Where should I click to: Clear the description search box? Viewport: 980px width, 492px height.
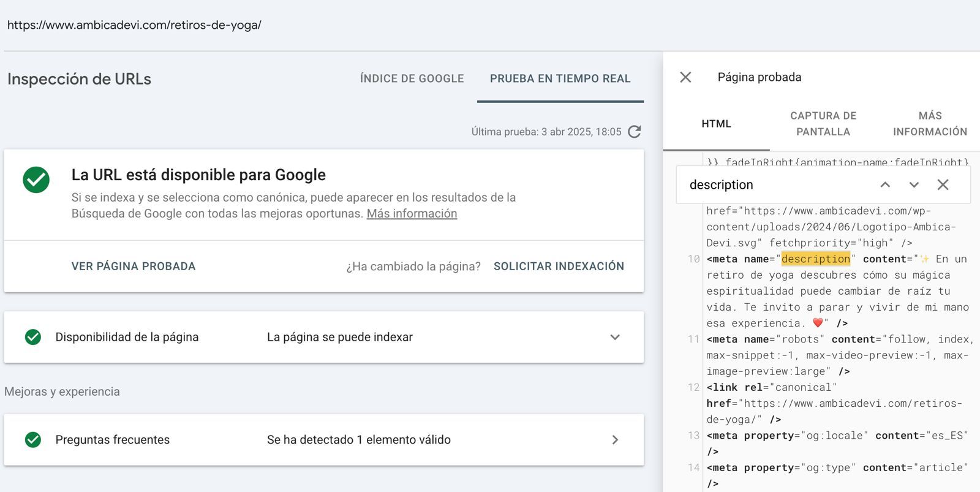tap(943, 184)
